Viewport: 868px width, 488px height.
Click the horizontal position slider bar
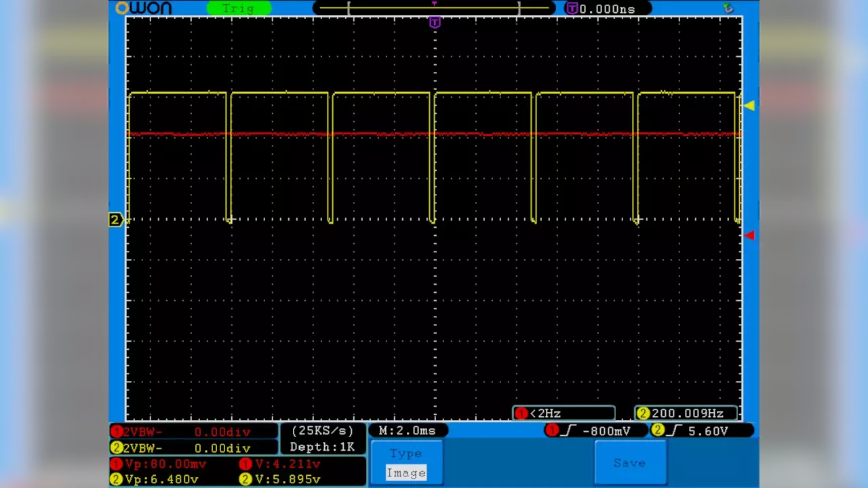[x=434, y=9]
